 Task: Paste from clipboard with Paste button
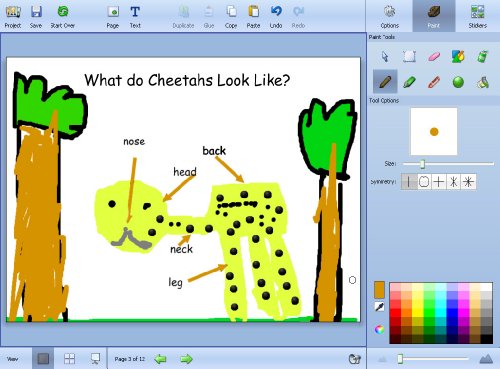coord(253,17)
